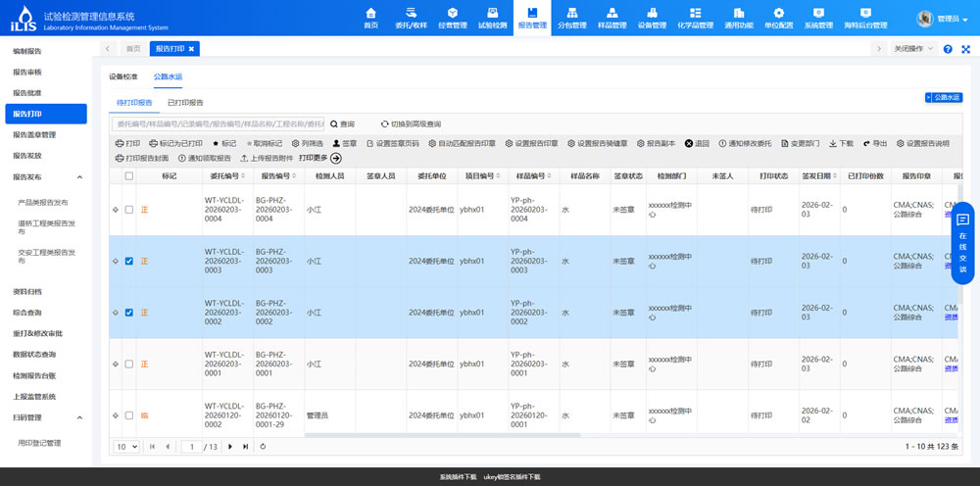The height and width of the screenshot is (486, 980).
Task: Check the box for row WT-YCLDL-20260203-0004
Action: click(x=129, y=210)
